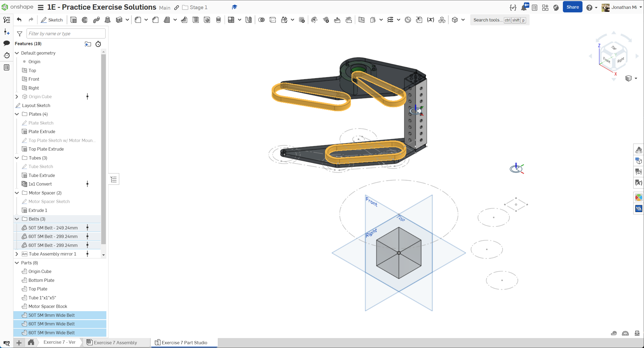Select the Fillet tool

click(x=138, y=20)
